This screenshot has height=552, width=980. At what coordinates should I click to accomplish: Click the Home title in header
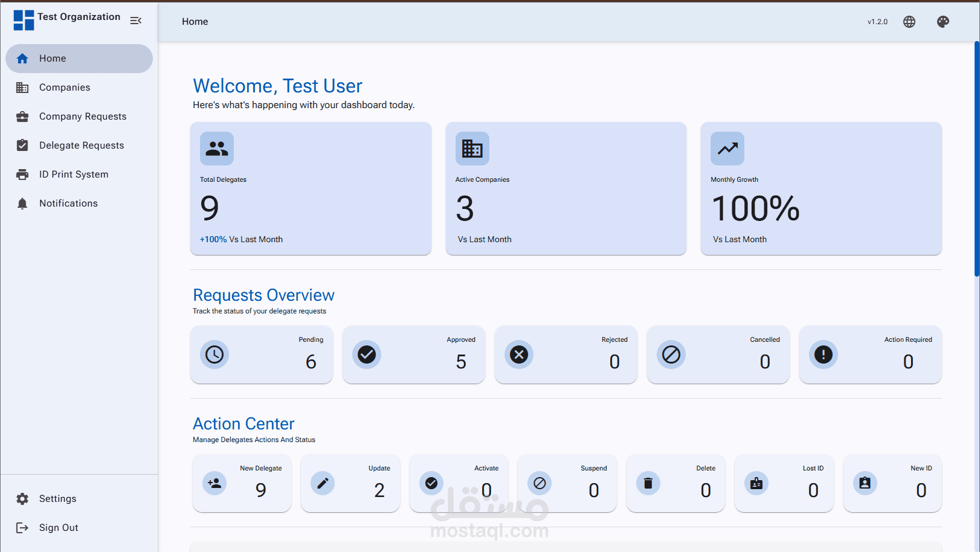click(x=195, y=22)
